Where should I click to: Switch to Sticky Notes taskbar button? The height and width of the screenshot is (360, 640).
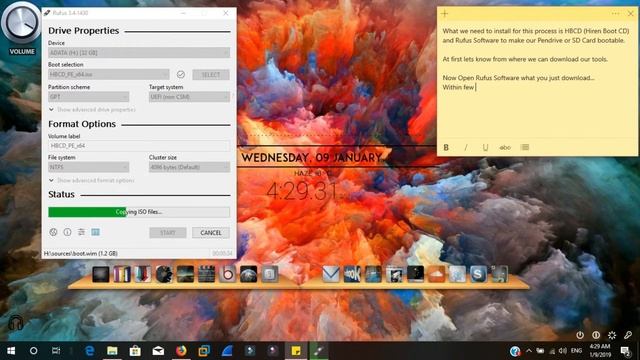click(x=296, y=351)
